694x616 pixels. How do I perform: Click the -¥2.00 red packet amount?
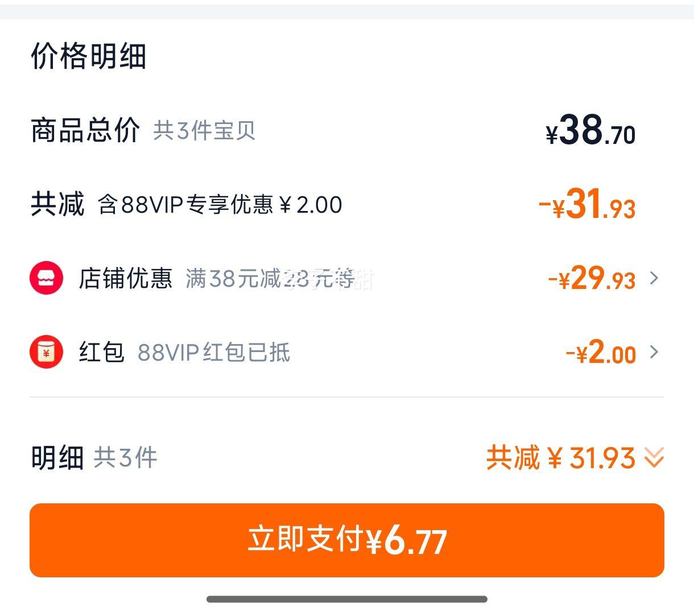click(601, 352)
